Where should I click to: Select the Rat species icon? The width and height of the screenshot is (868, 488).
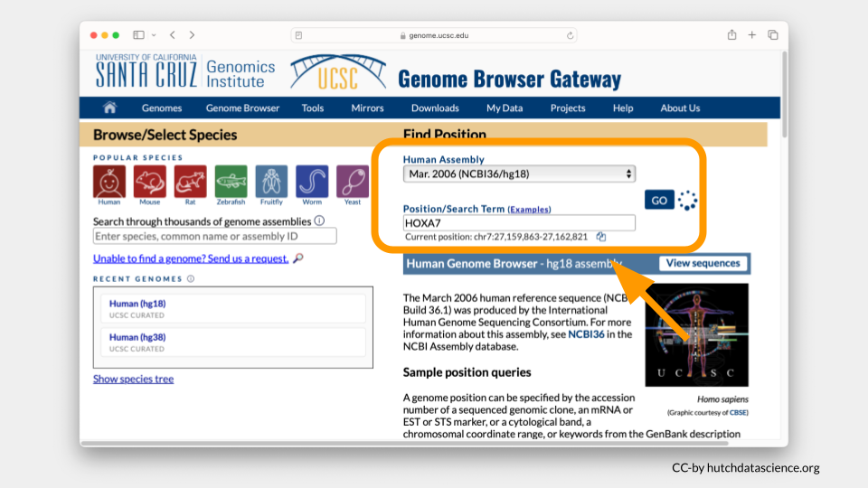[x=191, y=182]
